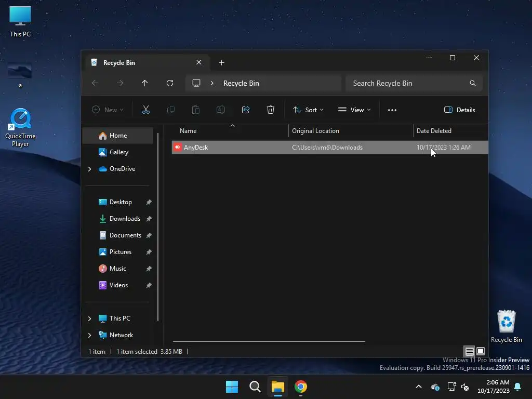Image resolution: width=532 pixels, height=399 pixels.
Task: Switch to details list view icon in status bar
Action: pos(469,351)
